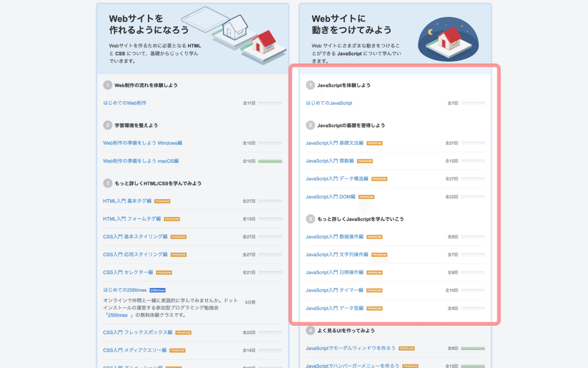Click the よく見るUIを作ってみよう section heading
Image resolution: width=588 pixels, height=368 pixels.
[346, 330]
